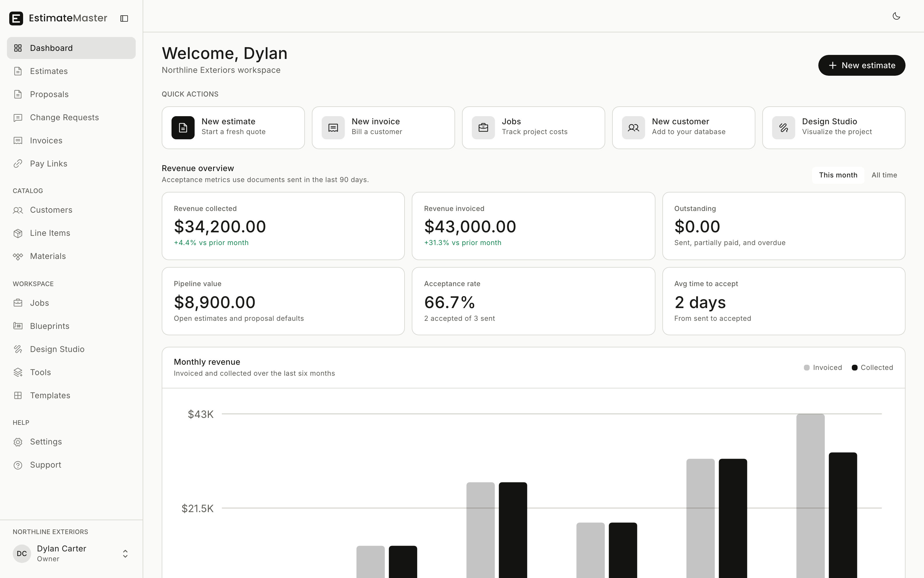Click the DC avatar in the sidebar footer
Screen dimensions: 924x578
[x=22, y=553]
